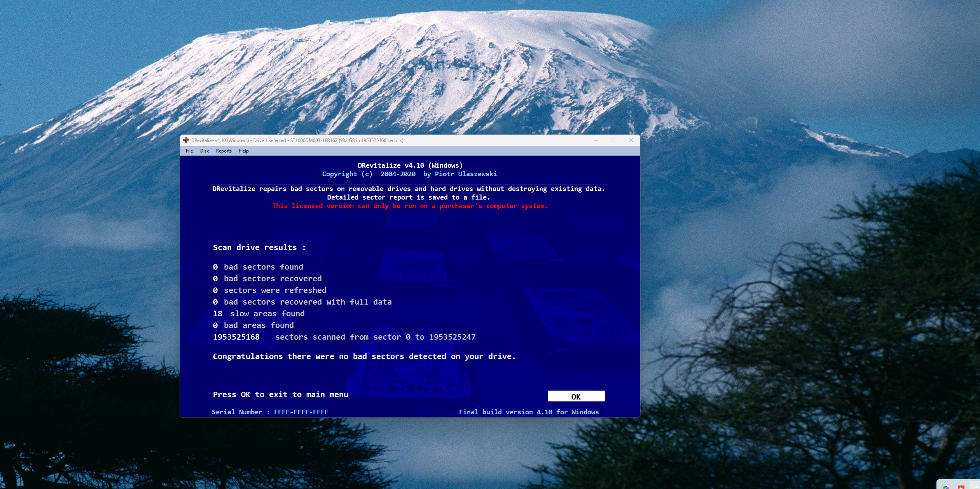Click the 'Final build version 4.10' text
The width and height of the screenshot is (980, 489).
pos(529,412)
